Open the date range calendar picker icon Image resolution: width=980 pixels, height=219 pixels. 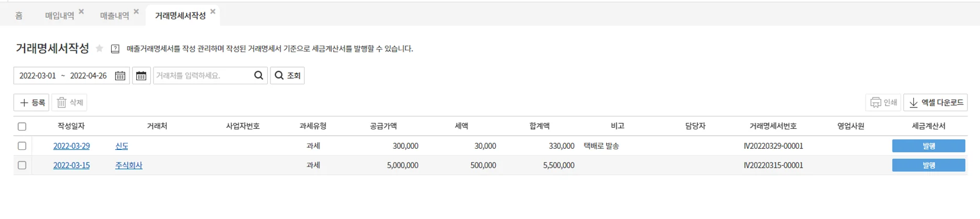point(120,76)
